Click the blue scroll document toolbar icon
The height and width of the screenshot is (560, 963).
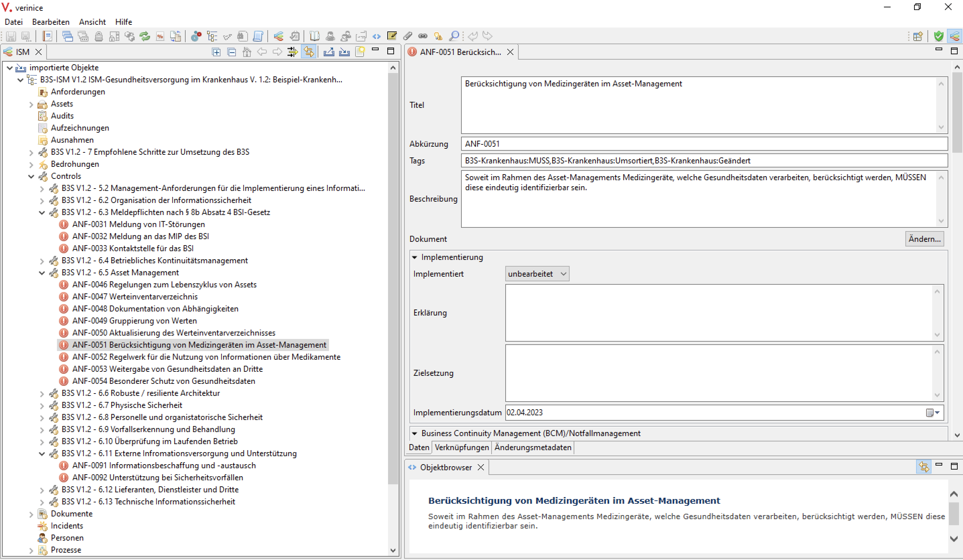258,36
